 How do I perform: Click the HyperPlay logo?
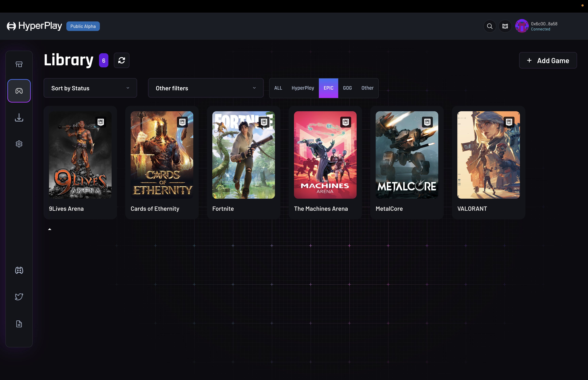coord(34,26)
